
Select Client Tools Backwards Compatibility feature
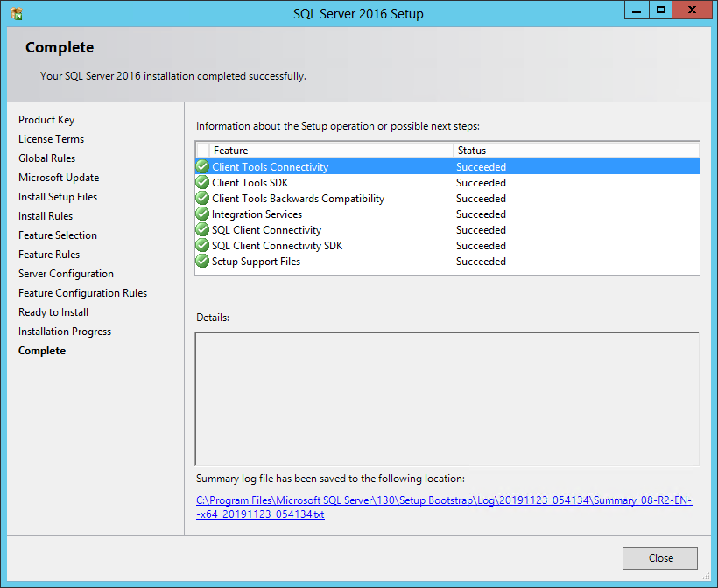pos(447,198)
